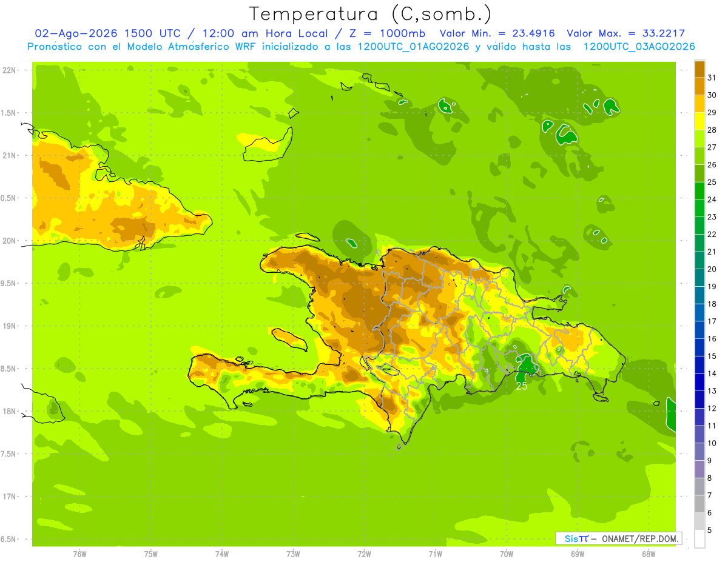Select the '6.5N' latitude axis label
Image resolution: width=728 pixels, height=562 pixels.
coord(9,539)
